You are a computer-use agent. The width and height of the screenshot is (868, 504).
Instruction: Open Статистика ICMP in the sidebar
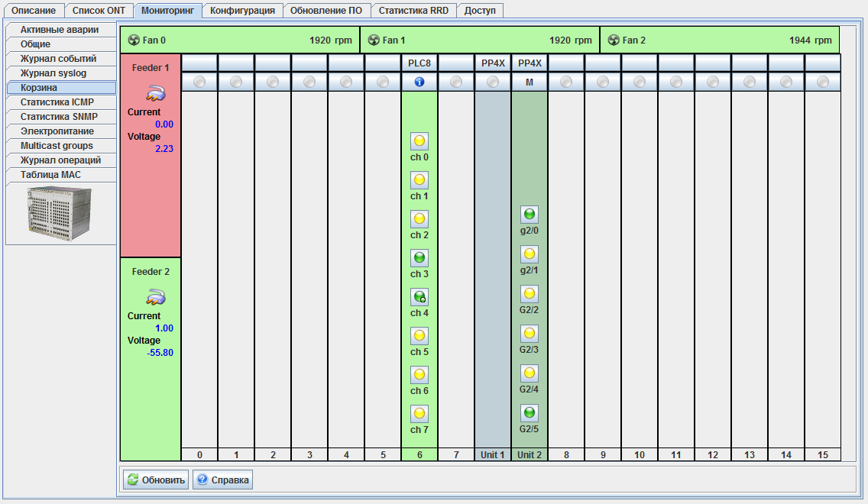click(61, 102)
